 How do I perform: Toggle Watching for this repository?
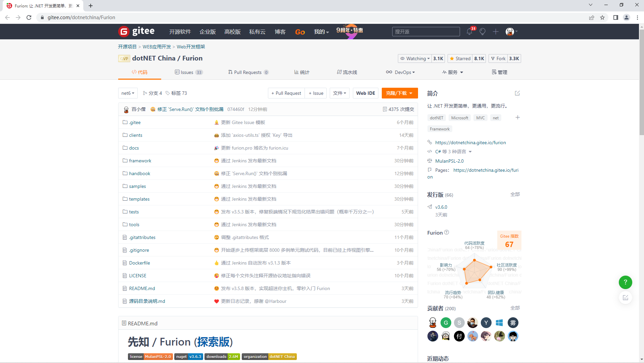click(415, 58)
